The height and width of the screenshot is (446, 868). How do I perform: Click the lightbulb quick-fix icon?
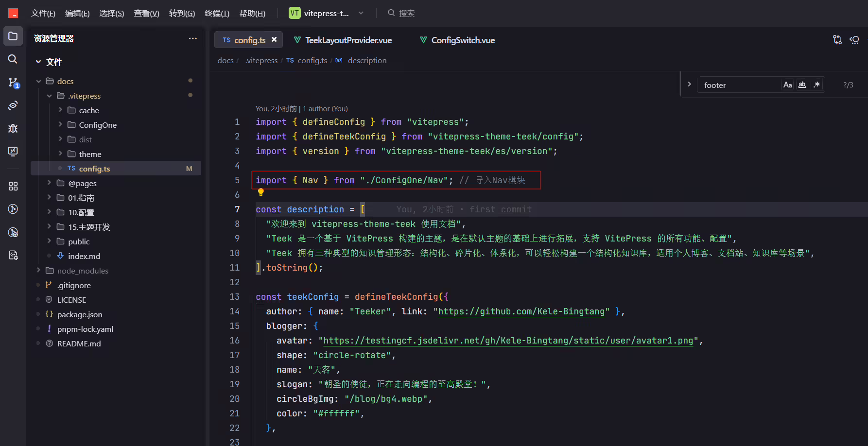coord(261,192)
